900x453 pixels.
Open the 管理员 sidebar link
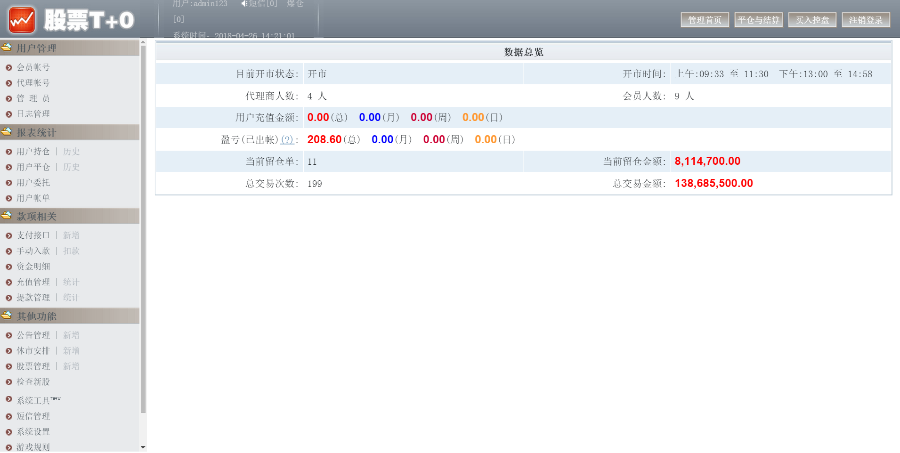point(33,99)
